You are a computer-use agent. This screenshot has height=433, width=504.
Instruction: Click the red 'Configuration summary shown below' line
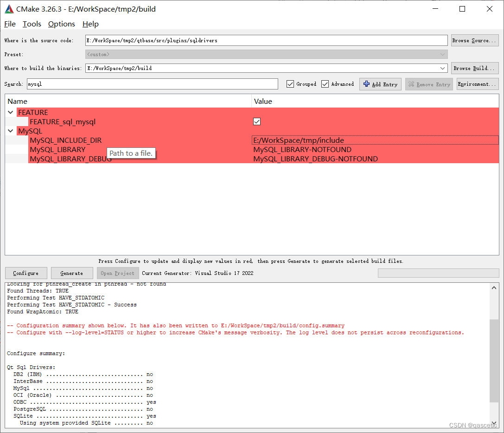(176, 325)
